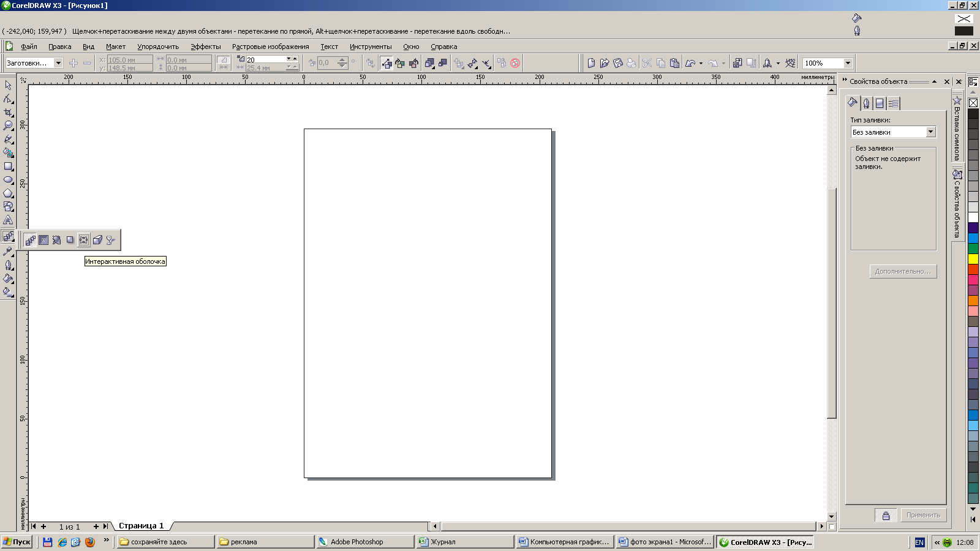The width and height of the screenshot is (980, 551).
Task: Choose Interactive Distortion in flyout
Action: coord(57,240)
